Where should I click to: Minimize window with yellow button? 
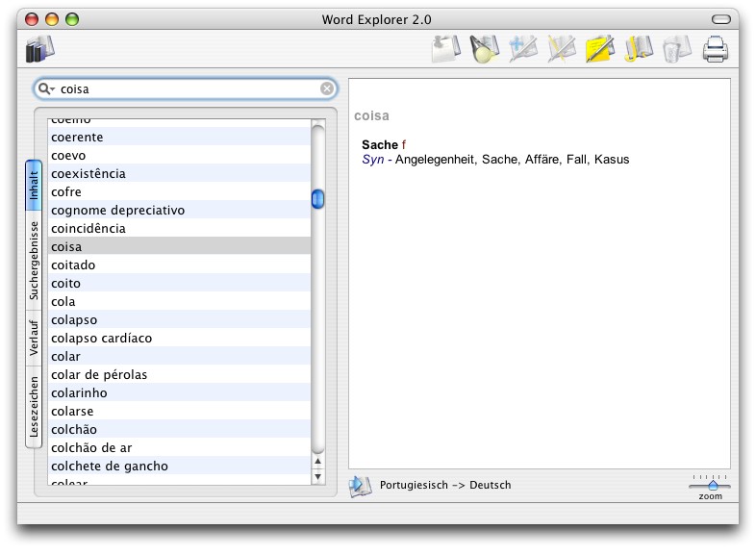pyautogui.click(x=52, y=19)
